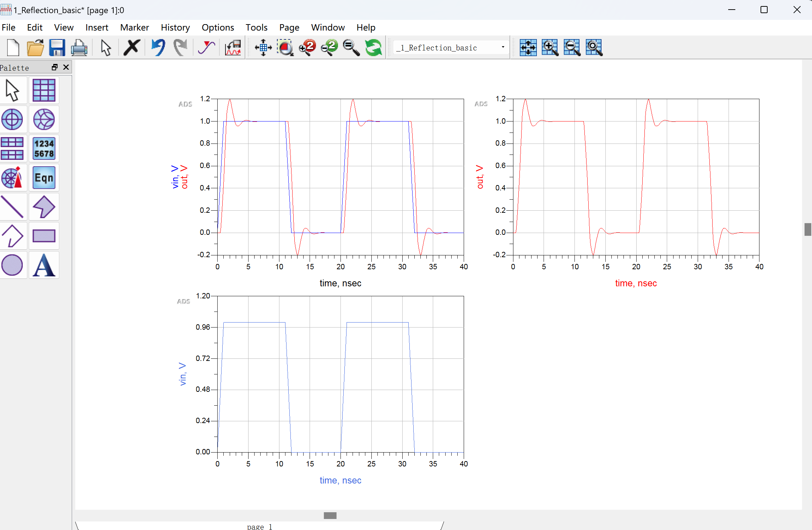Screen dimensions: 812x530
Task: Click the blue plot zoom-out icon
Action: click(x=572, y=48)
